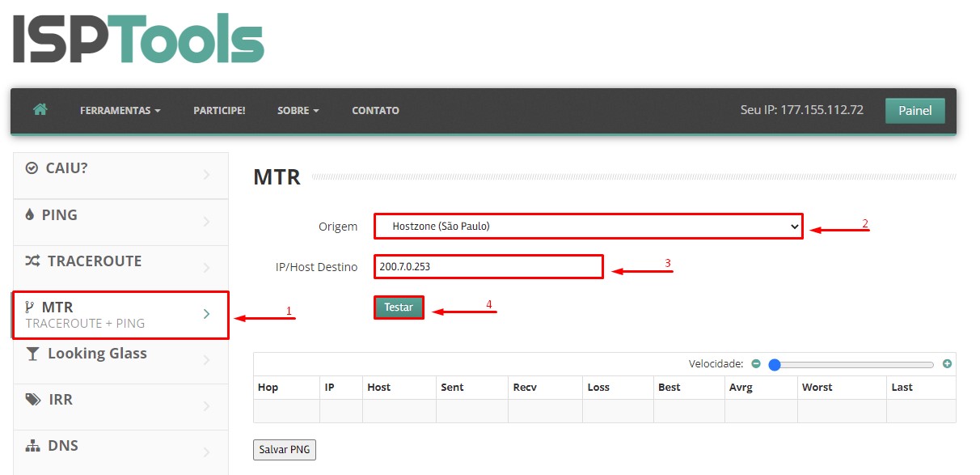Select TRACEROUTE in the sidebar
The height and width of the screenshot is (475, 980).
[121, 268]
